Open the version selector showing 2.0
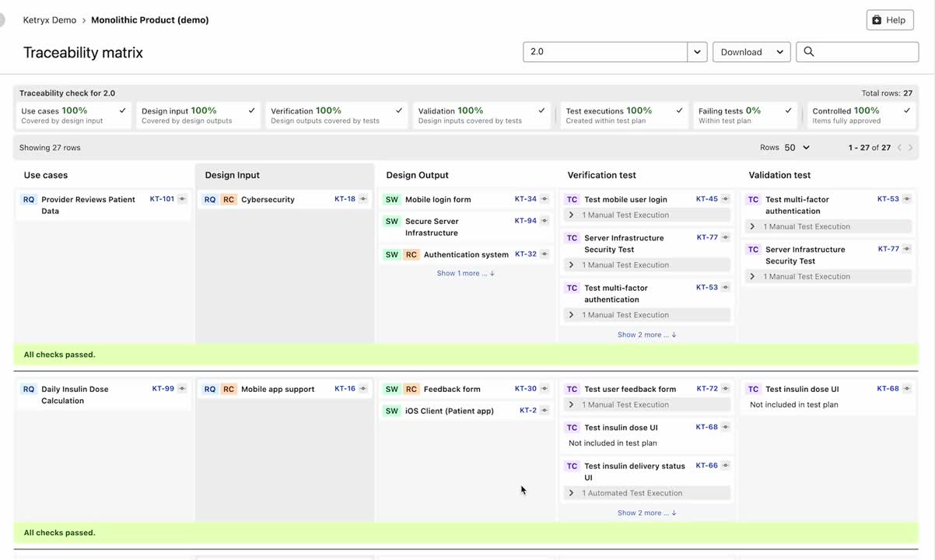The height and width of the screenshot is (560, 935). coord(695,51)
